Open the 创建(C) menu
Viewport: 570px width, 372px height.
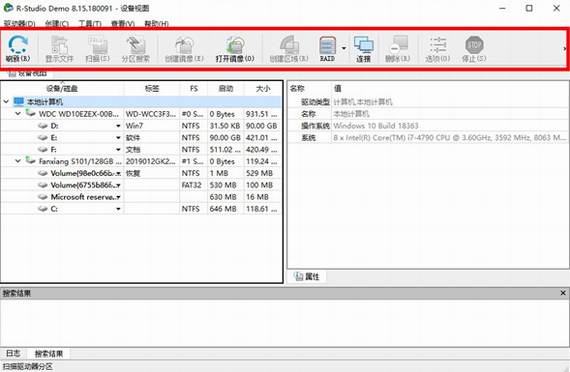point(57,24)
